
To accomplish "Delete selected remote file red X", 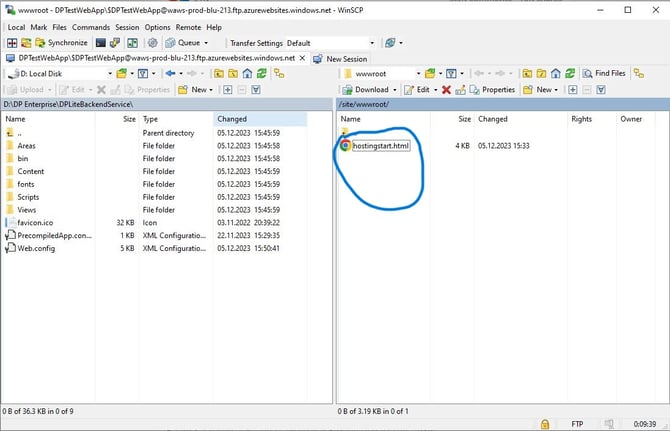I will click(x=447, y=90).
